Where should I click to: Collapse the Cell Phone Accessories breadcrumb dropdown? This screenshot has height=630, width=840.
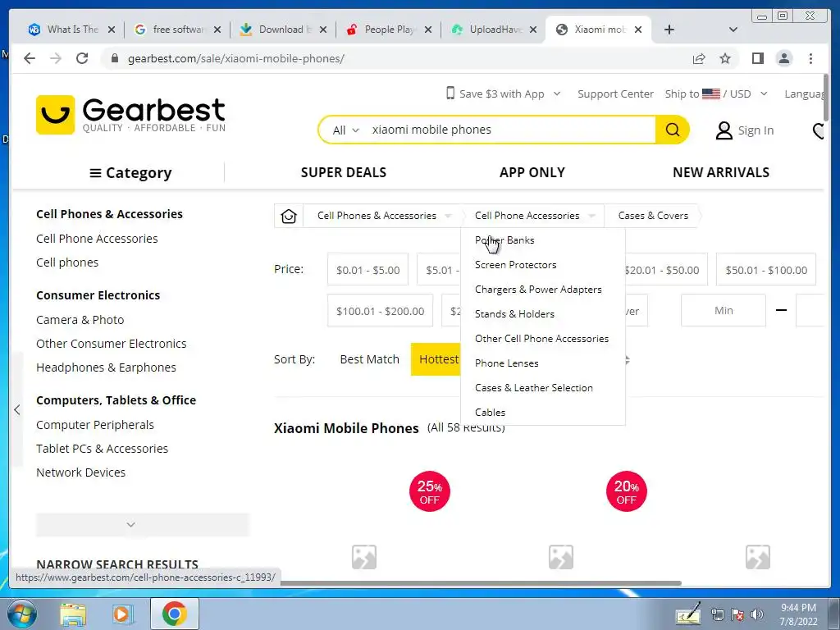[x=591, y=216]
